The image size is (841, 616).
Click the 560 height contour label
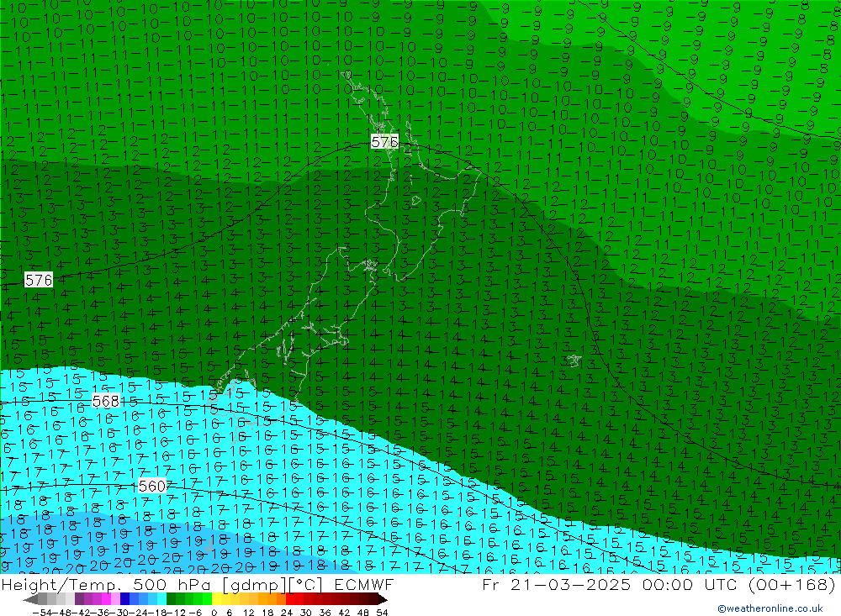coord(152,486)
